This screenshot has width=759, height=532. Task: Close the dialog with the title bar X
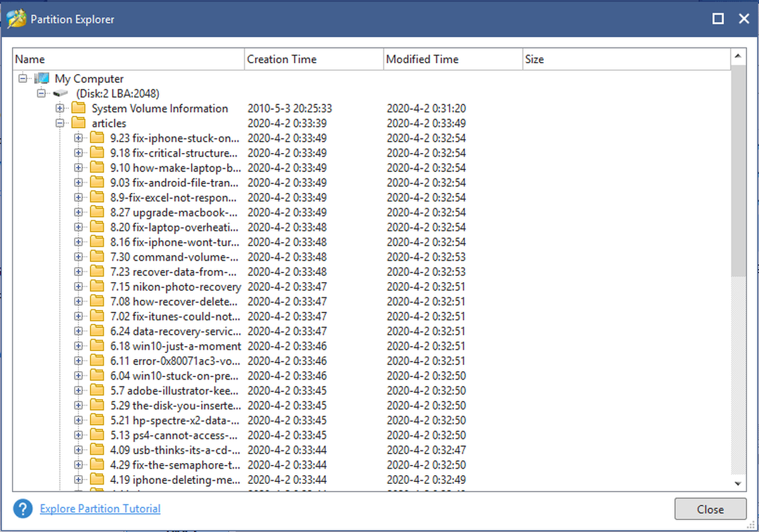pyautogui.click(x=744, y=19)
